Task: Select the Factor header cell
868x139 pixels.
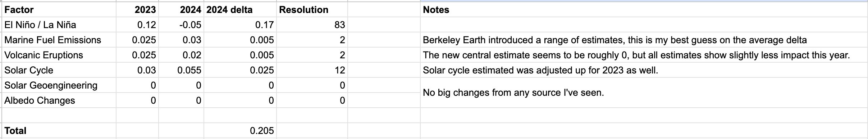Action: click(x=59, y=10)
